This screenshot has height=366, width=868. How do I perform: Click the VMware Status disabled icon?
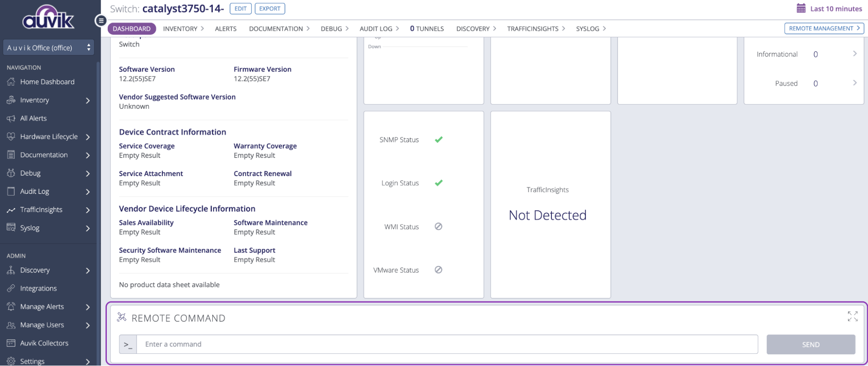[x=439, y=270]
